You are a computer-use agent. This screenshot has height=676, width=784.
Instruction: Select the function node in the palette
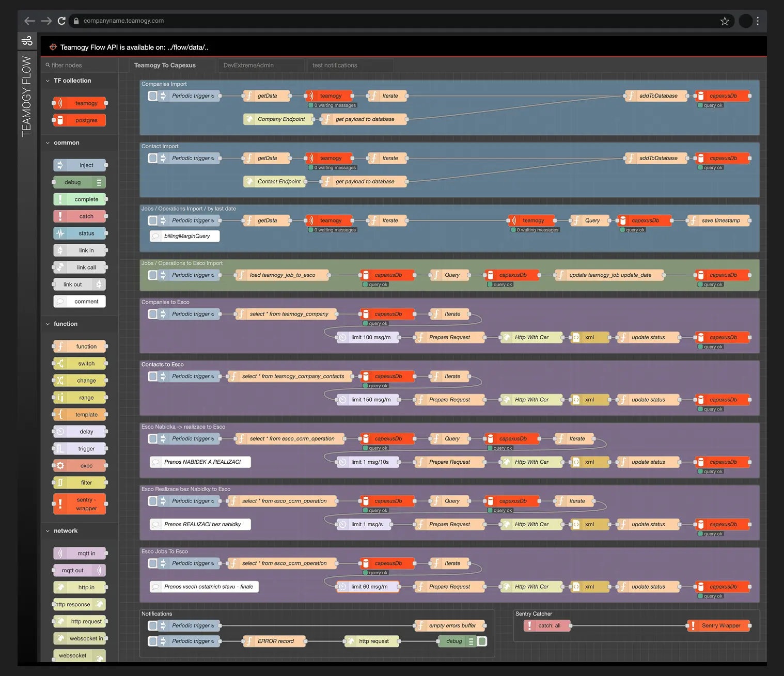point(79,346)
